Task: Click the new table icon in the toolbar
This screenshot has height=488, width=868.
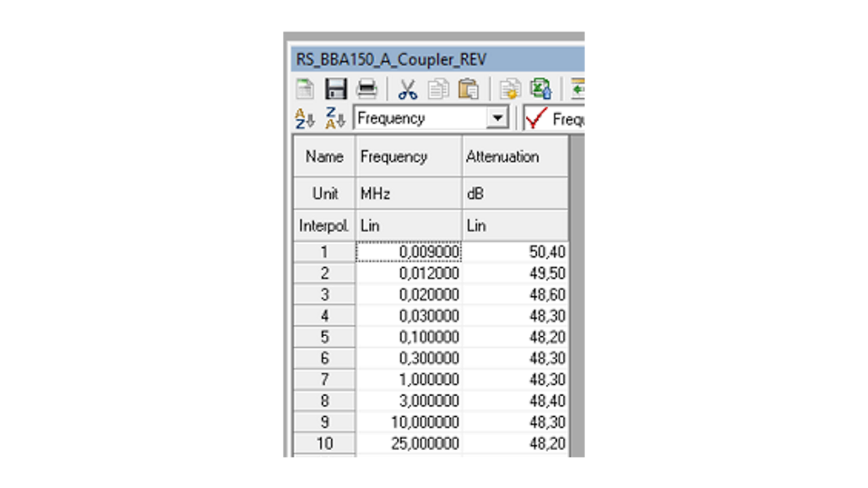Action: click(x=305, y=89)
